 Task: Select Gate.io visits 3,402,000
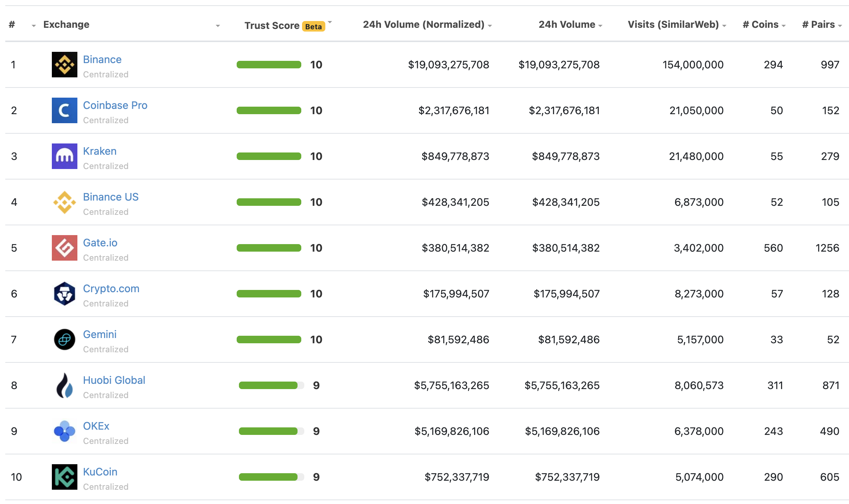point(699,248)
